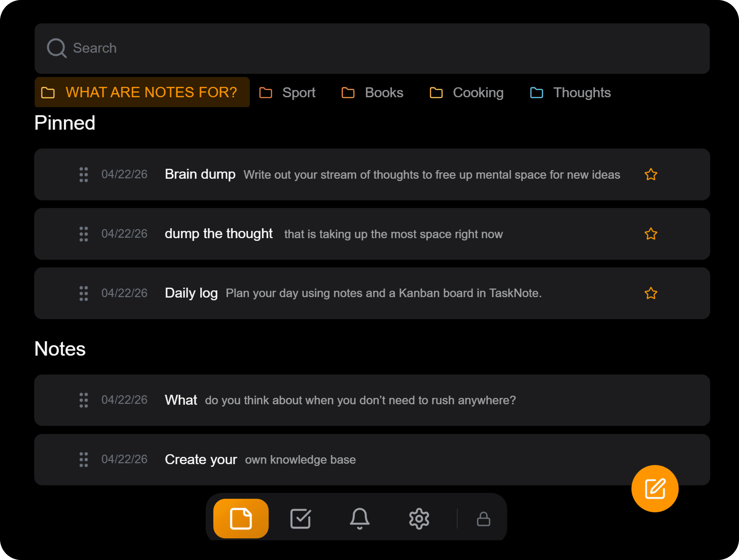The image size is (739, 560).
Task: Click the drag handle on Create your note
Action: 83,459
